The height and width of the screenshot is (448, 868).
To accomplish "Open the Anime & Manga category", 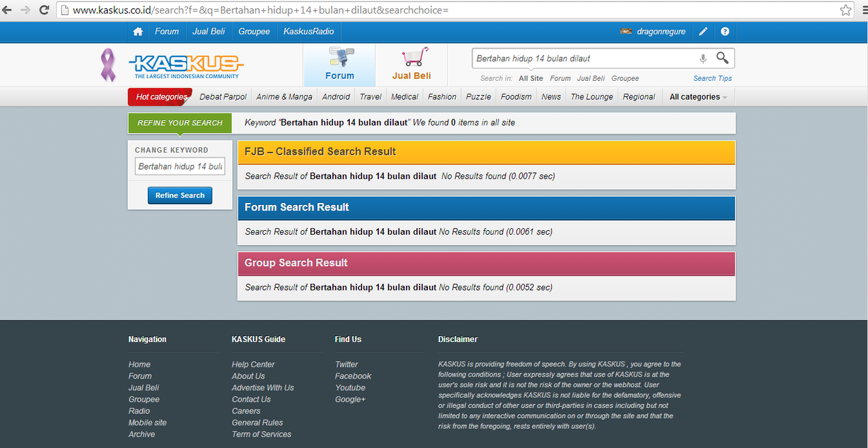I will coord(284,97).
